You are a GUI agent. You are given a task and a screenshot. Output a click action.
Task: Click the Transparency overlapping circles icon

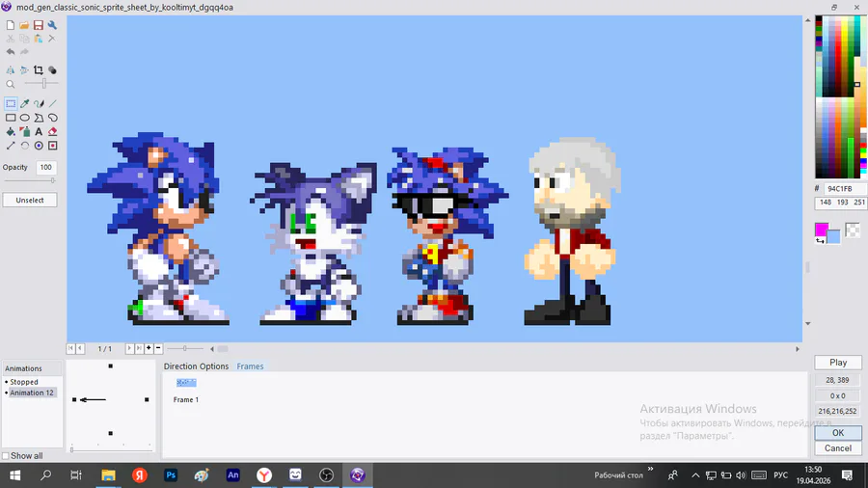click(52, 70)
